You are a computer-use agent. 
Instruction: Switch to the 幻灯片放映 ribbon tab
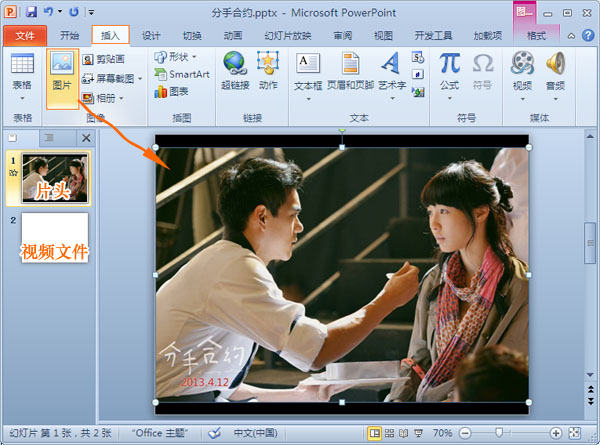288,36
